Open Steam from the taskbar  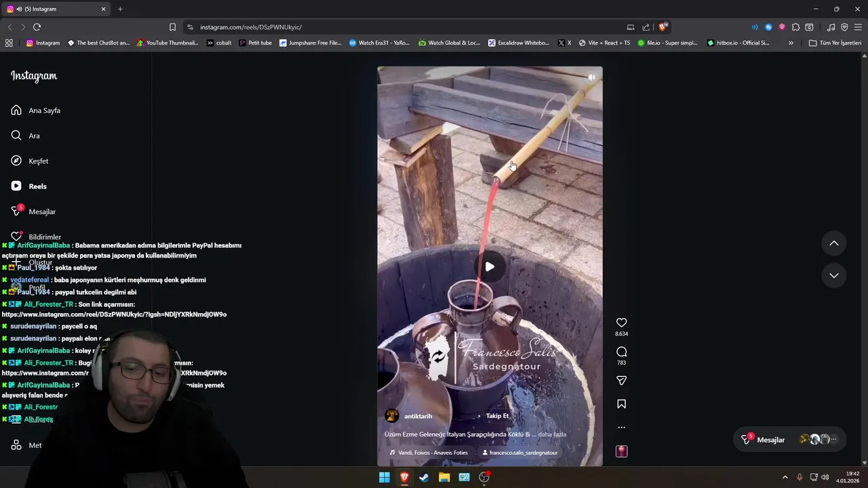[x=424, y=477]
